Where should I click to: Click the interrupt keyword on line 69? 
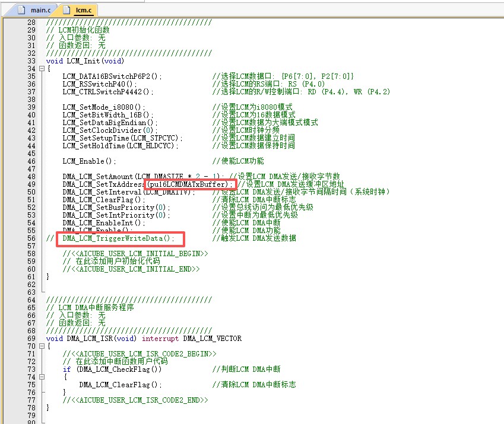160,339
